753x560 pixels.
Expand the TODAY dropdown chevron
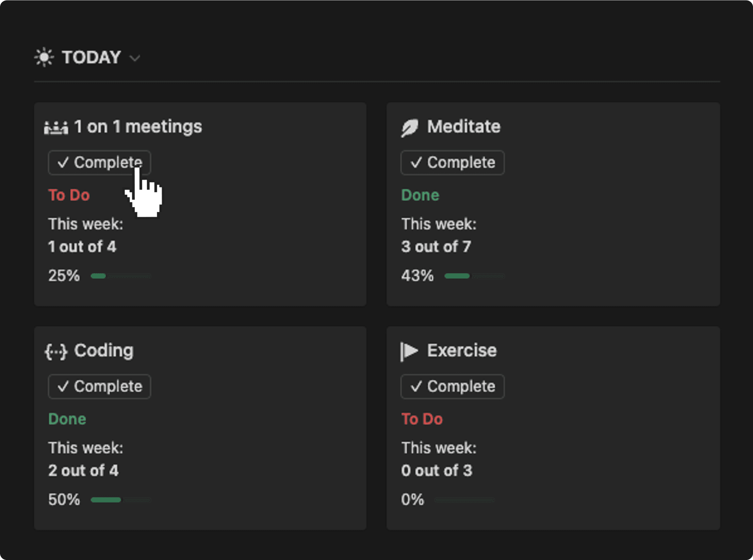[135, 58]
